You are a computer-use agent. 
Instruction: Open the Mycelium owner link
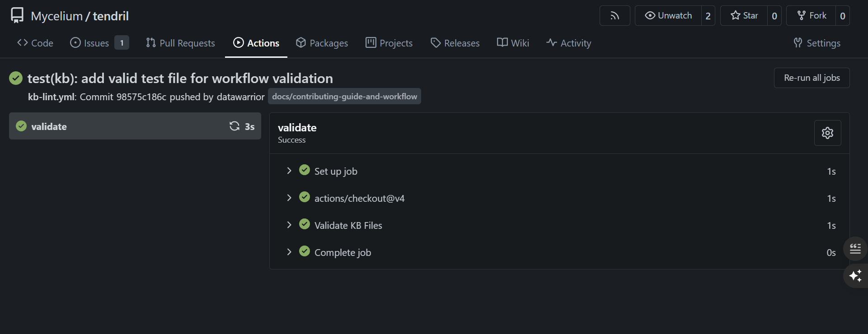tap(56, 16)
